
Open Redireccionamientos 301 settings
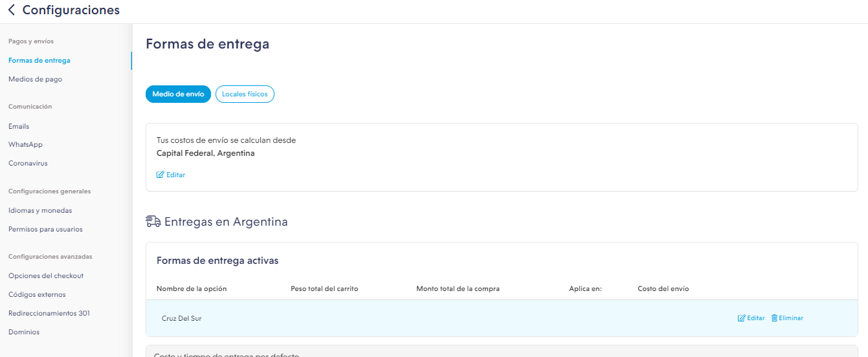49,314
